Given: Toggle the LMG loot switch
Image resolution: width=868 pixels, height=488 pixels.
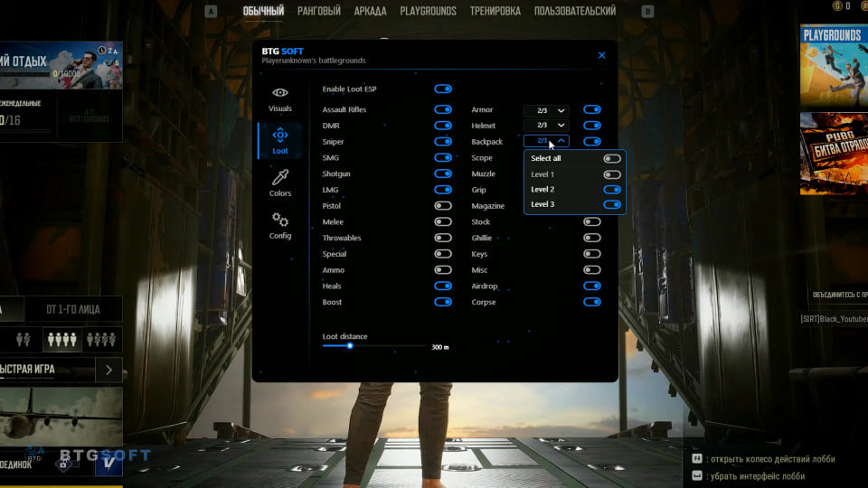Looking at the screenshot, I should (x=443, y=190).
